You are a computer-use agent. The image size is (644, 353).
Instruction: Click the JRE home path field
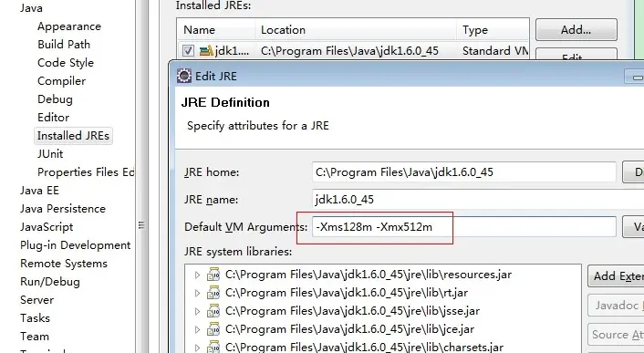click(464, 172)
